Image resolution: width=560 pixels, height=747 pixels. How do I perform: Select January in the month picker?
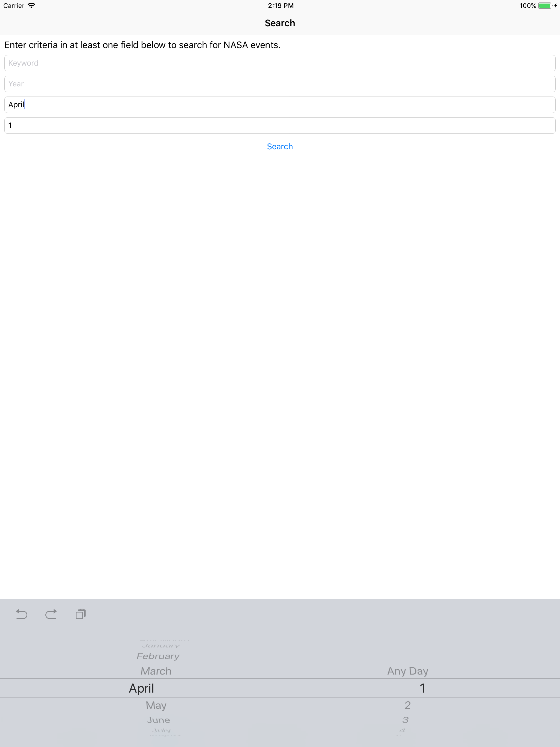pos(161,645)
